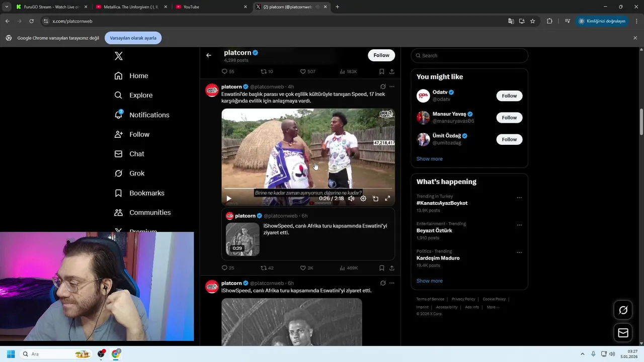Open Communities in the sidebar
Screen dimensions: 644x362
pyautogui.click(x=142, y=213)
